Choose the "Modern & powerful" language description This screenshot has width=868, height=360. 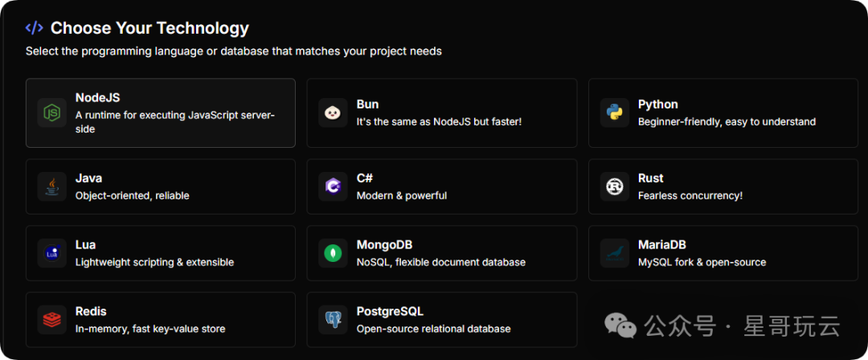[401, 195]
